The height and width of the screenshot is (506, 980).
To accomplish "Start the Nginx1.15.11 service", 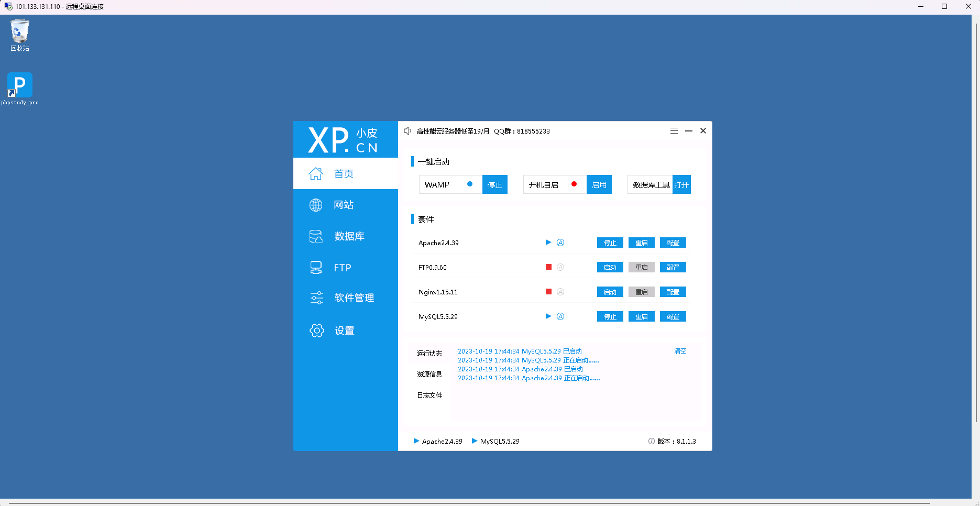I will click(x=610, y=292).
